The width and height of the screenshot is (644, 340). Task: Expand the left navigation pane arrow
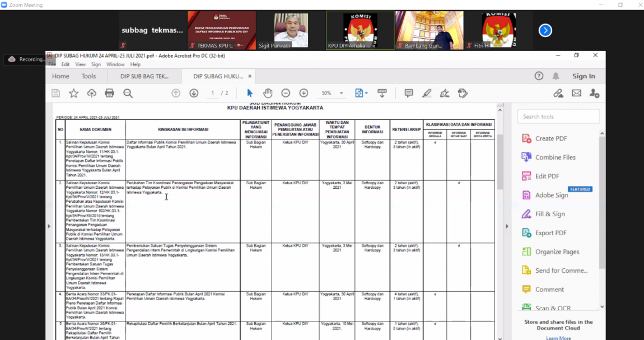(49, 226)
